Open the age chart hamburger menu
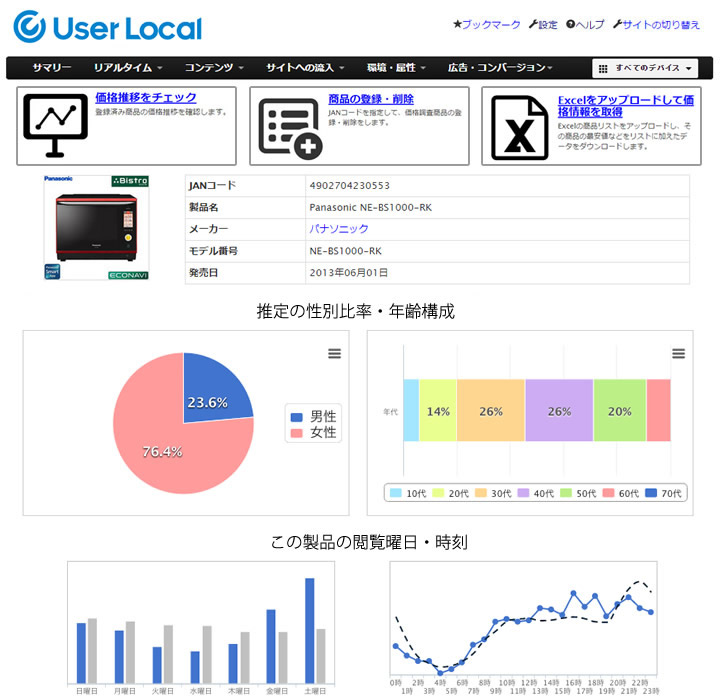Viewport: 720px width, 700px height. (678, 353)
